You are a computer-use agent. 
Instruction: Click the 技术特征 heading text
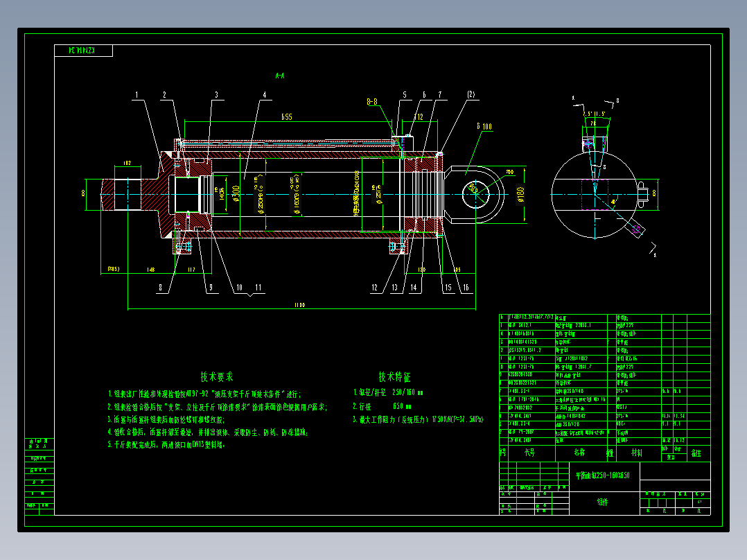tap(394, 377)
